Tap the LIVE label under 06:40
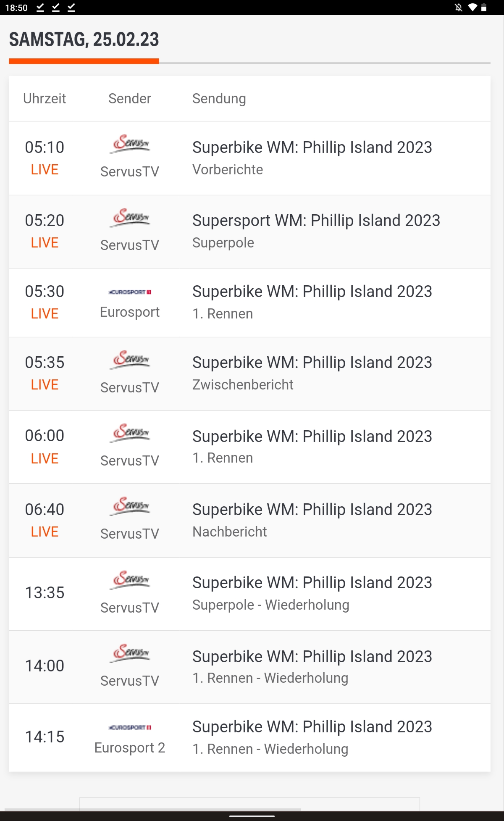Image resolution: width=504 pixels, height=821 pixels. coord(45,532)
